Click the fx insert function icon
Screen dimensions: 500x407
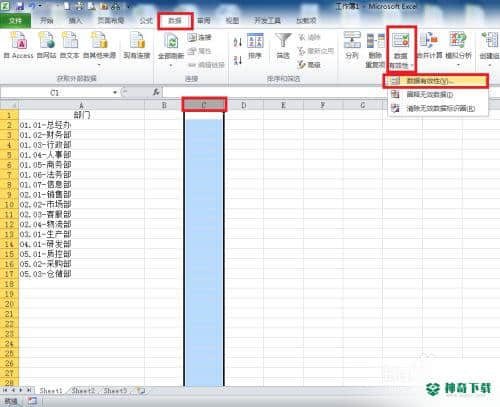point(156,92)
